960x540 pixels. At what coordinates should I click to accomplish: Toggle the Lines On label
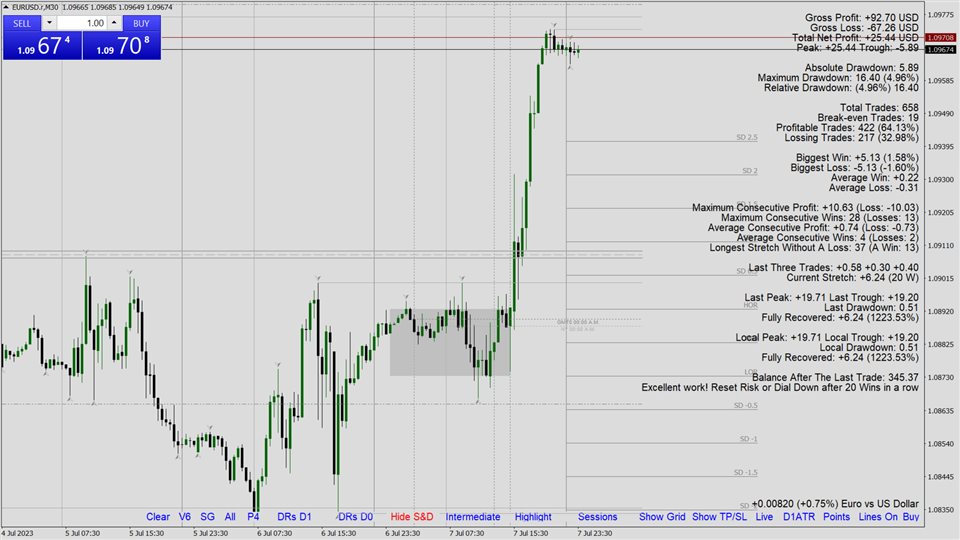(877, 517)
